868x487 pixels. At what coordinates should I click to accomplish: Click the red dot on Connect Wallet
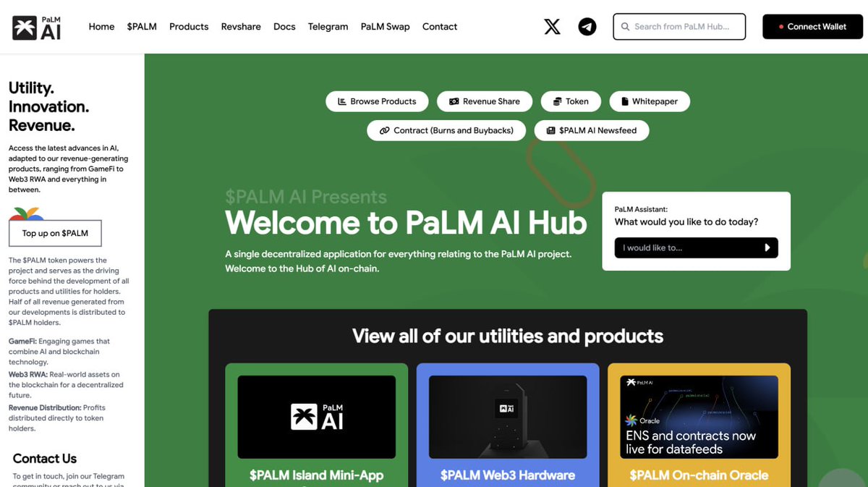[781, 27]
